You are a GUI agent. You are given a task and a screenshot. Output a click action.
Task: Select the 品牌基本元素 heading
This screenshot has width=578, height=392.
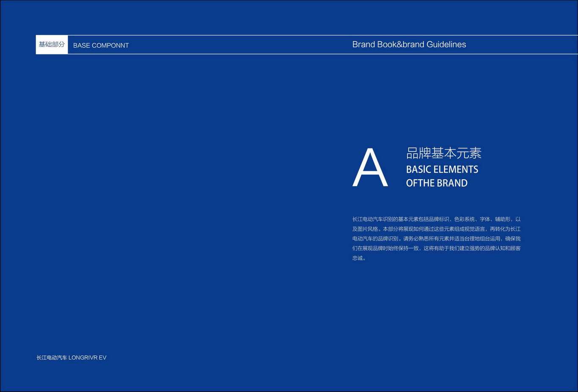pos(444,153)
